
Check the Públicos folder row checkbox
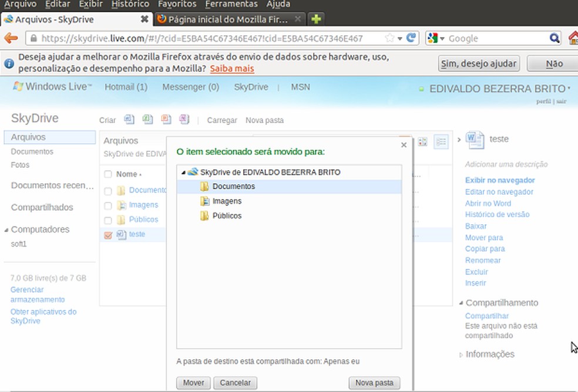point(108,220)
